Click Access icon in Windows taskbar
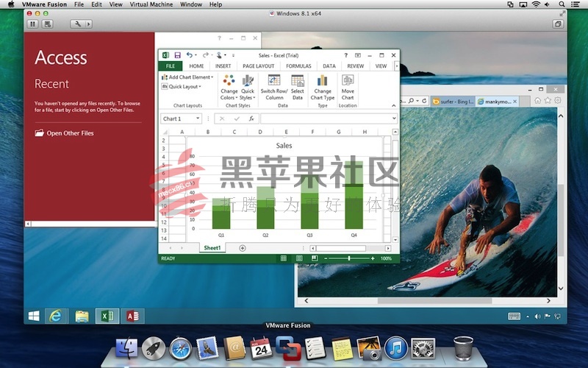 pyautogui.click(x=133, y=316)
